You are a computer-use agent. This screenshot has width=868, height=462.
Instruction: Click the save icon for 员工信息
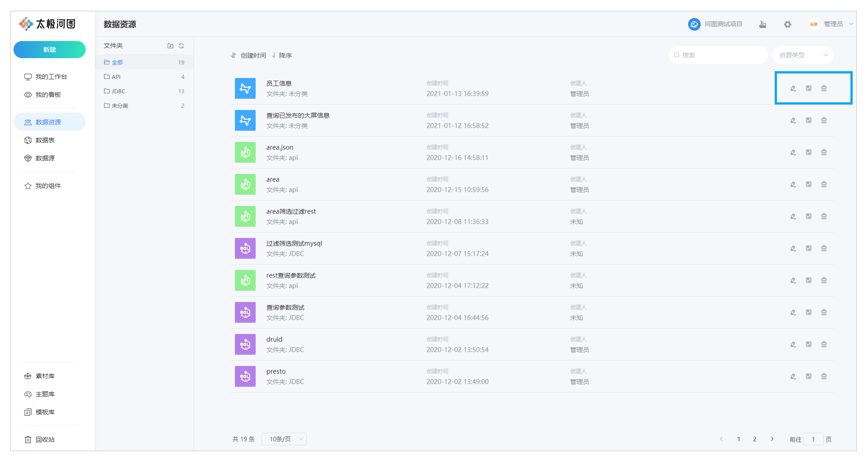pyautogui.click(x=808, y=88)
